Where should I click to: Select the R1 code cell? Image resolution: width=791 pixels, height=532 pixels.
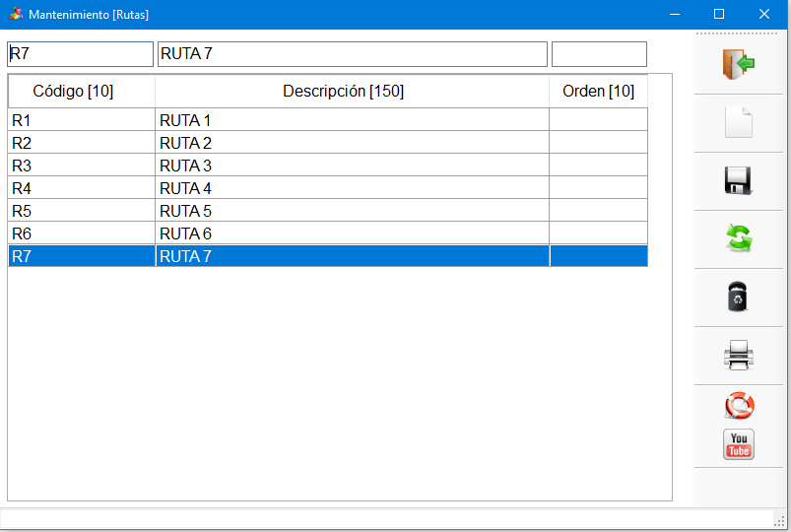point(82,120)
